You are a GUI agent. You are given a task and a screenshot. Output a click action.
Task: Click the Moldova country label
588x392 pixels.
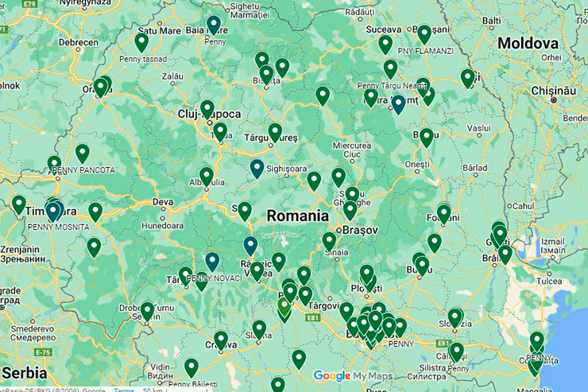(x=528, y=44)
